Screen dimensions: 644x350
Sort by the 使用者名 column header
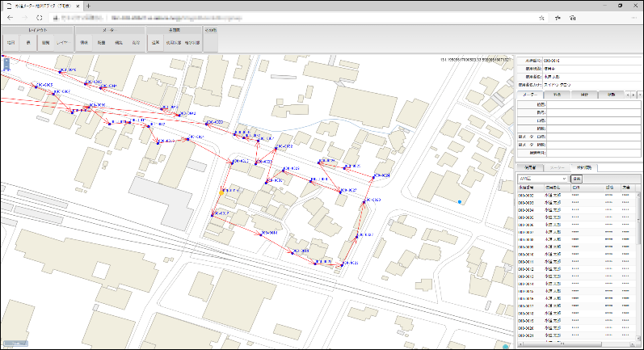tap(558, 188)
